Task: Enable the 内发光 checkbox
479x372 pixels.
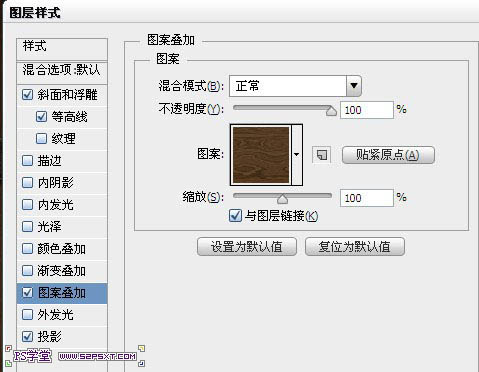Action: [x=27, y=205]
